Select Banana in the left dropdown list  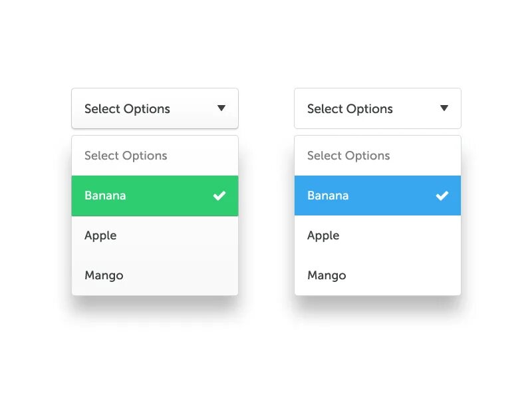(x=105, y=196)
